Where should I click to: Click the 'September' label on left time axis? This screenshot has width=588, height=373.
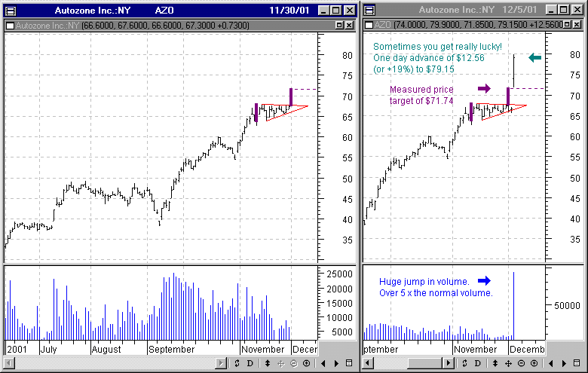pos(171,350)
